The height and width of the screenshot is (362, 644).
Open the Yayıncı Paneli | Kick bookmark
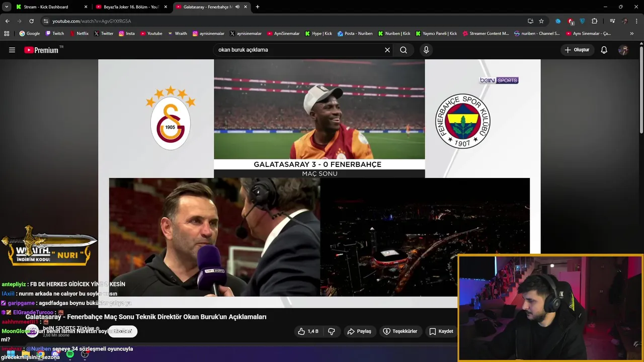436,34
